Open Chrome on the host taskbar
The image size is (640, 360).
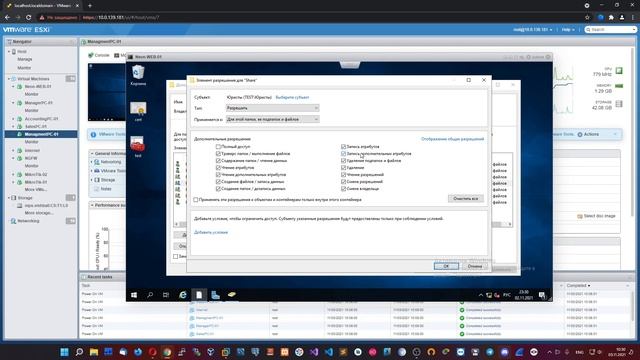click(167, 352)
